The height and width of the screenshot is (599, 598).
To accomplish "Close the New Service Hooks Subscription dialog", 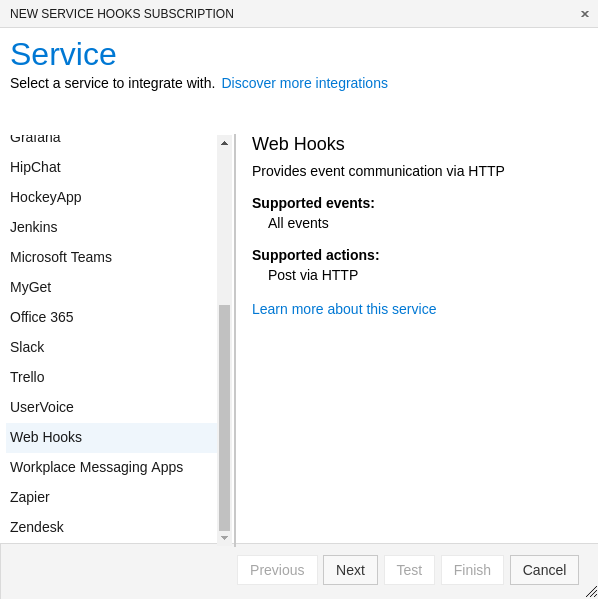I will pyautogui.click(x=584, y=14).
